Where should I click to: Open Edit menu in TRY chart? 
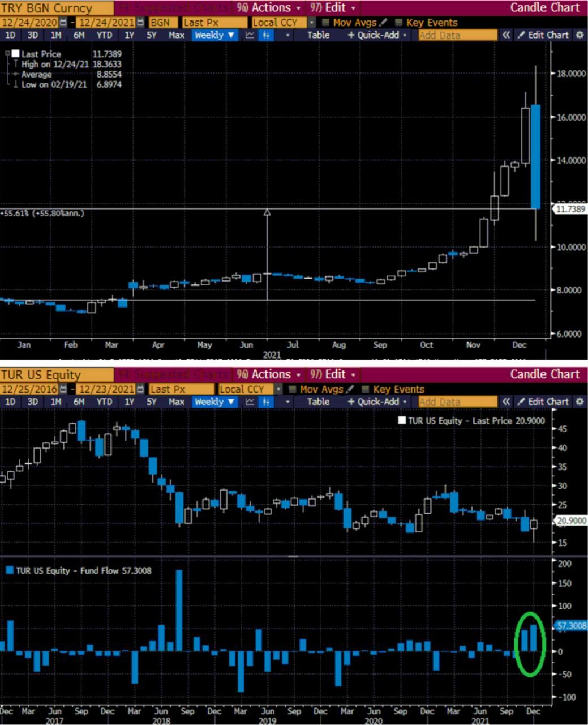click(334, 8)
